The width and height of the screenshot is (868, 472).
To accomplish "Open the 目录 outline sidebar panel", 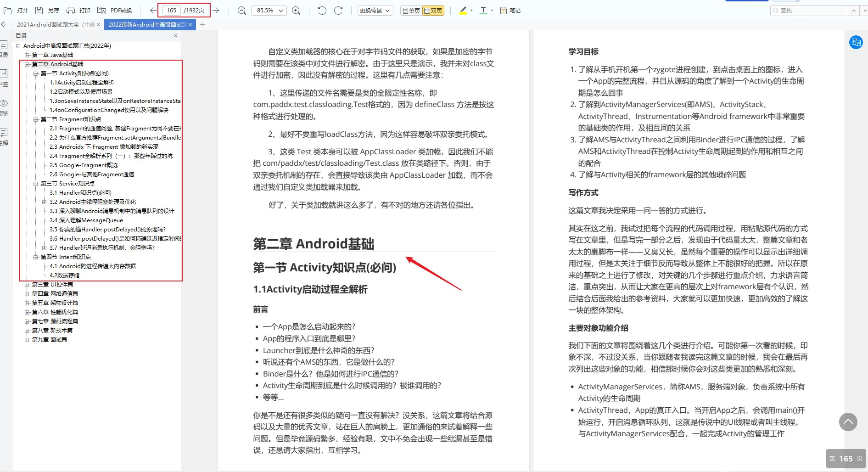I will point(4,49).
